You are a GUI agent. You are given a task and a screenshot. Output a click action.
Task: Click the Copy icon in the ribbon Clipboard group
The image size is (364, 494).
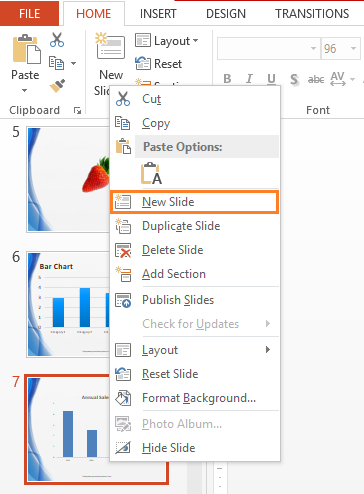[57, 63]
